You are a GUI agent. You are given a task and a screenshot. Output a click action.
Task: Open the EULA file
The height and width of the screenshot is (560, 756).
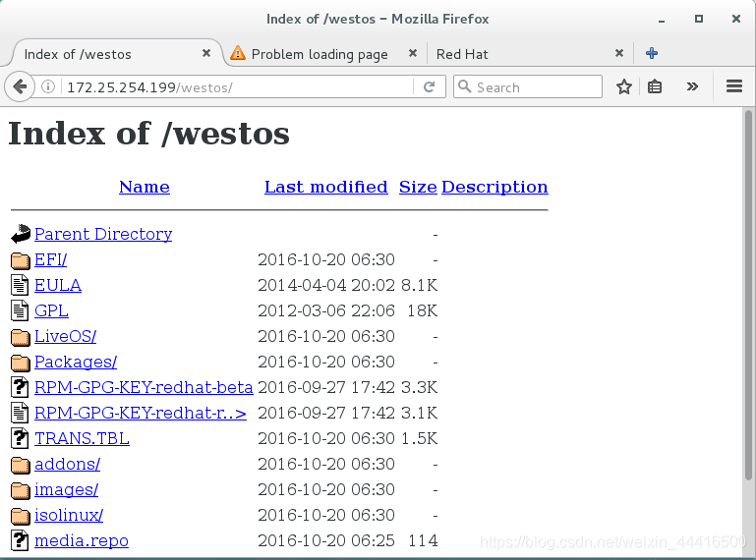tap(58, 285)
